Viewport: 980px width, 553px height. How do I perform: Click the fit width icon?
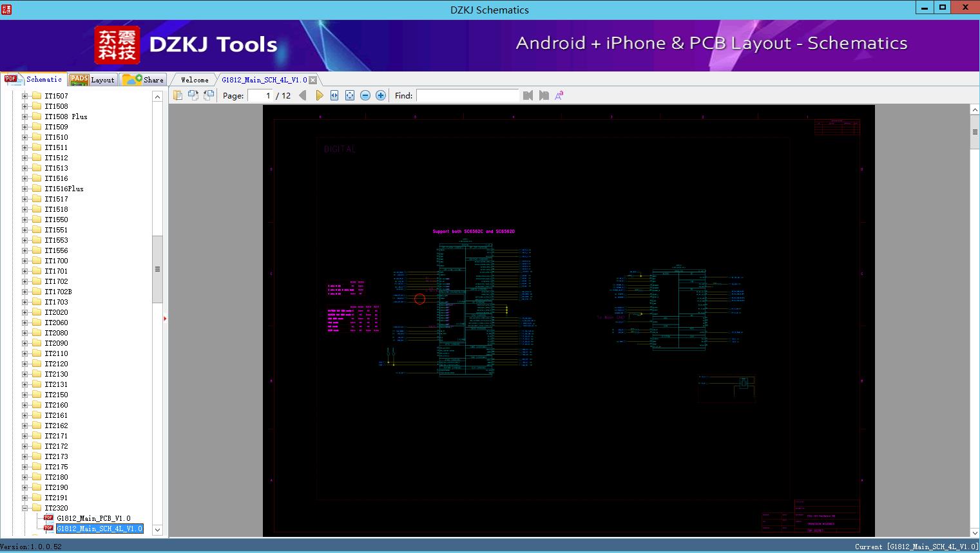click(x=334, y=95)
